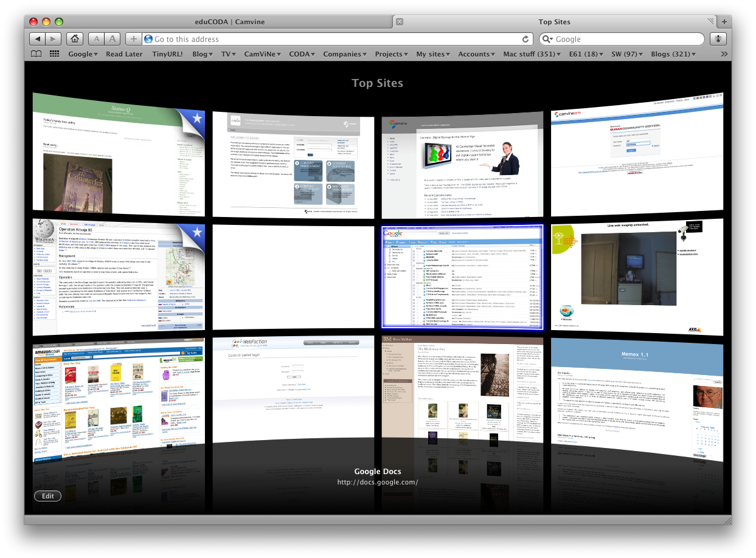Expand the Google bookmarks folder
The height and width of the screenshot is (558, 756).
point(83,54)
